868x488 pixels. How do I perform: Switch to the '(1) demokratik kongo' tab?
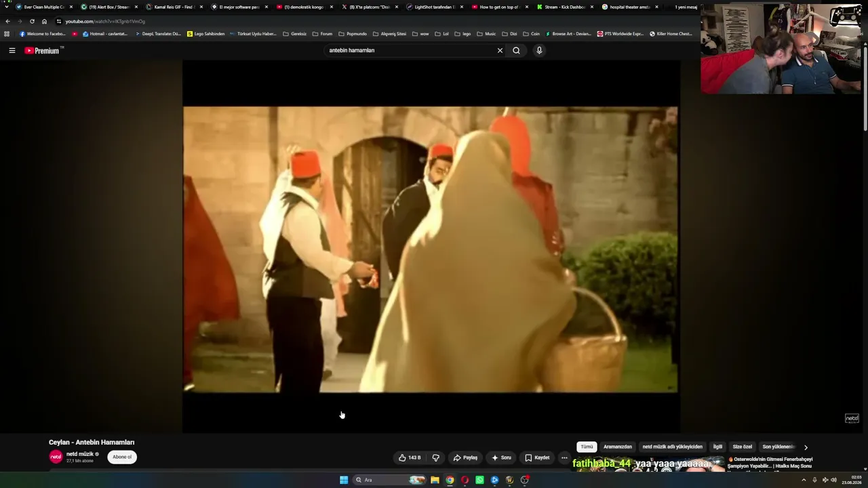304,7
